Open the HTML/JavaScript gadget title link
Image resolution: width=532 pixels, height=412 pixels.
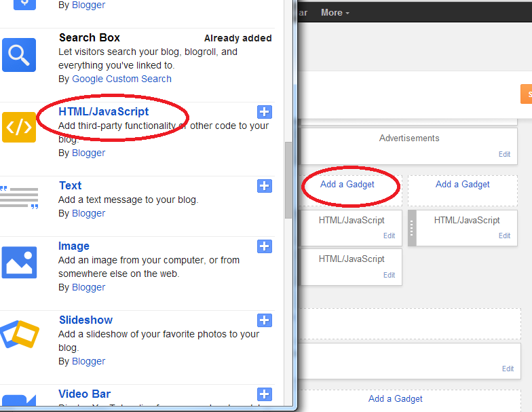[103, 111]
